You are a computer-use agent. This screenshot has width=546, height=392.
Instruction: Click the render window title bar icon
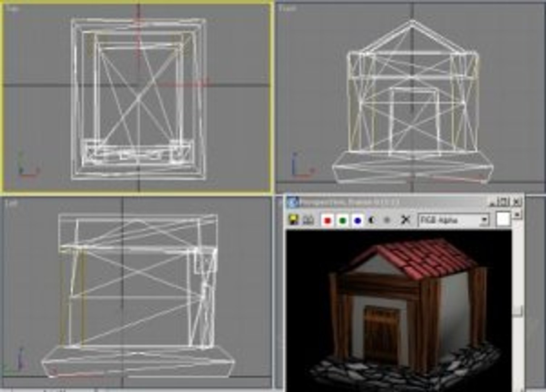[x=293, y=202]
